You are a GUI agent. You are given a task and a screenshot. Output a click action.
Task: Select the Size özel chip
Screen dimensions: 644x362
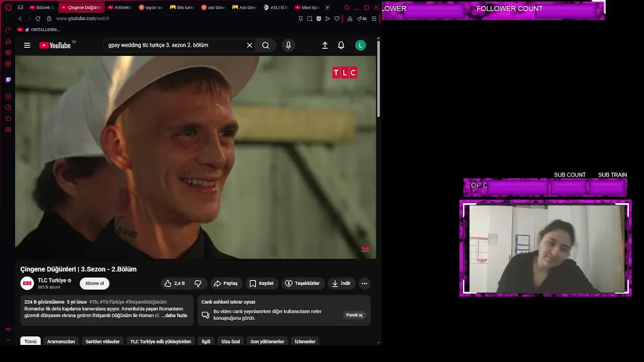tap(230, 341)
